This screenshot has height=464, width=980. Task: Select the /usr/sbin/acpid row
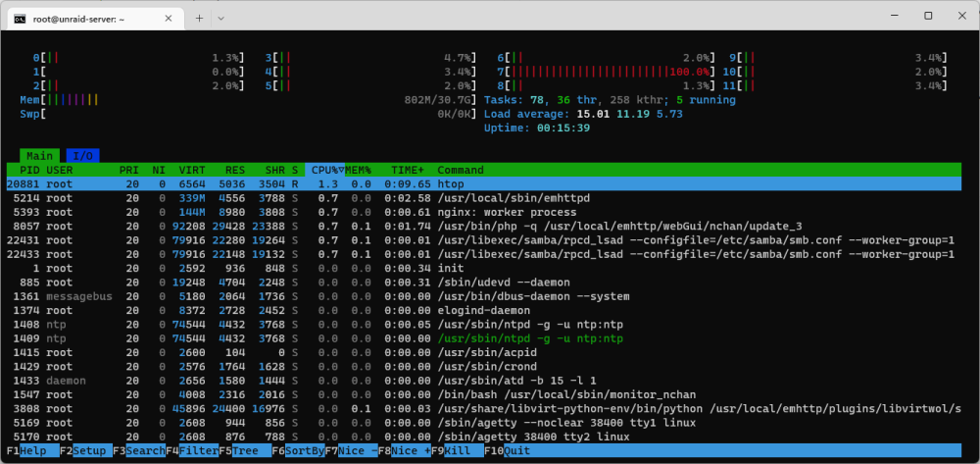click(484, 353)
